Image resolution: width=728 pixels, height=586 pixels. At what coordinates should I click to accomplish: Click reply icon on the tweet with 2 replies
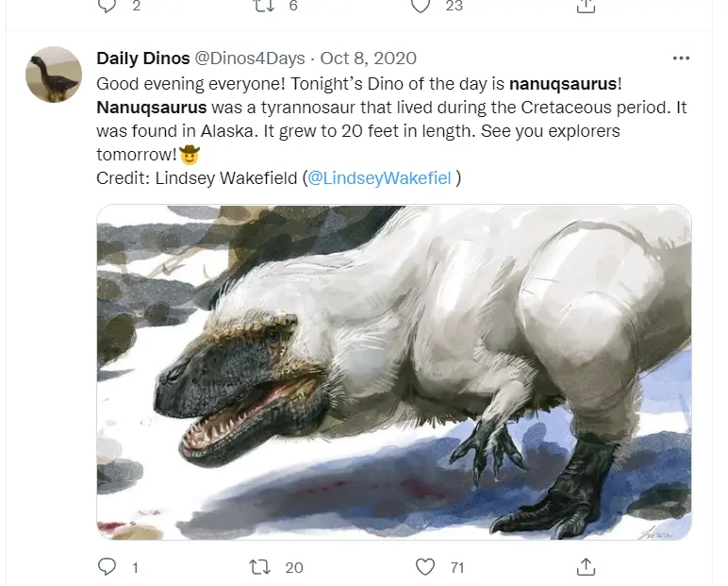pos(107,6)
